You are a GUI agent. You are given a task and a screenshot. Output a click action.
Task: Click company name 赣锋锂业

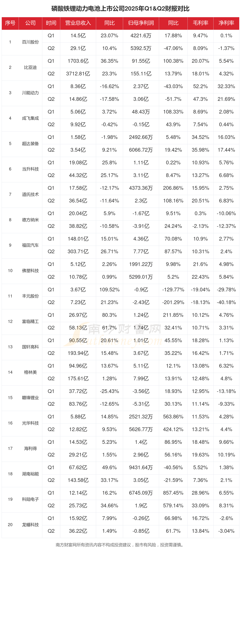(x=31, y=397)
